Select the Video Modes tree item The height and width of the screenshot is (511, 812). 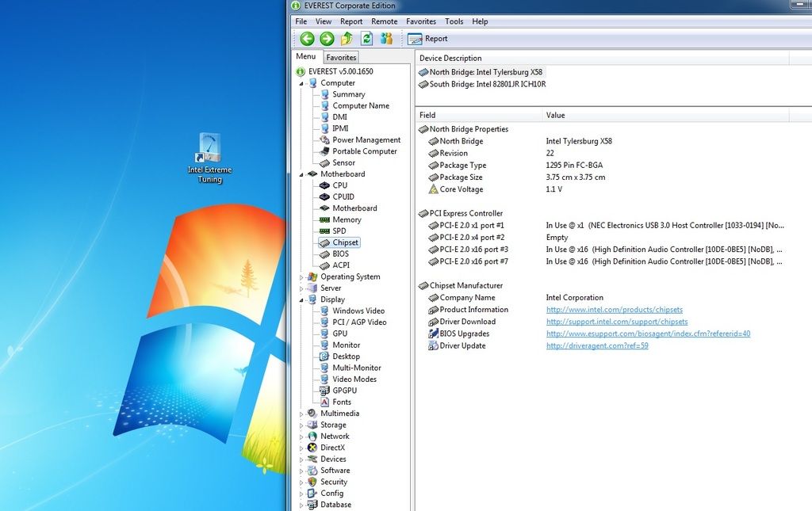pyautogui.click(x=354, y=379)
